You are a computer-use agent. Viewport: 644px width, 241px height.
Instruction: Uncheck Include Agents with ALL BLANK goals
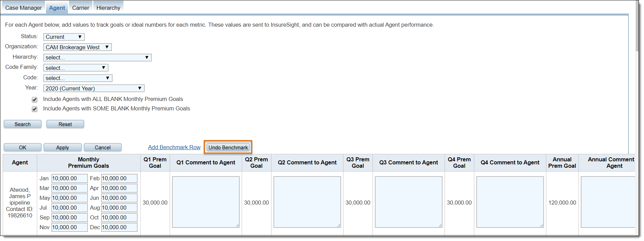click(x=34, y=100)
